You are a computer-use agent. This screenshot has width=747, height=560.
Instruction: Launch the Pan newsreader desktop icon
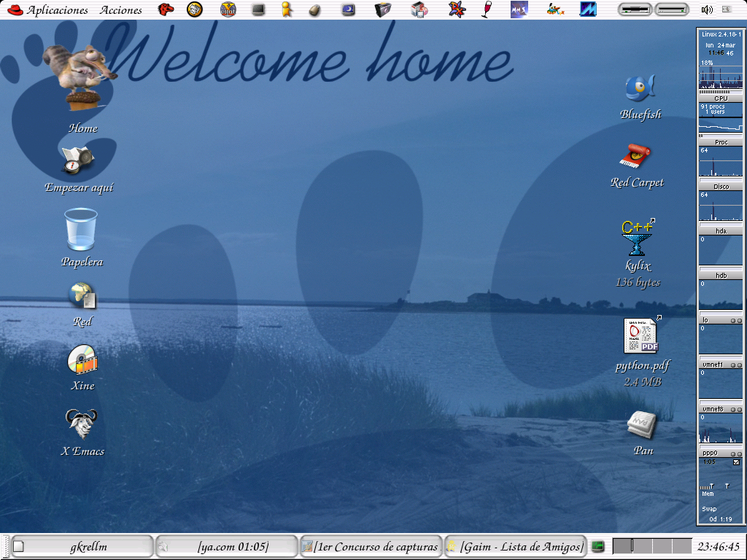coord(642,433)
